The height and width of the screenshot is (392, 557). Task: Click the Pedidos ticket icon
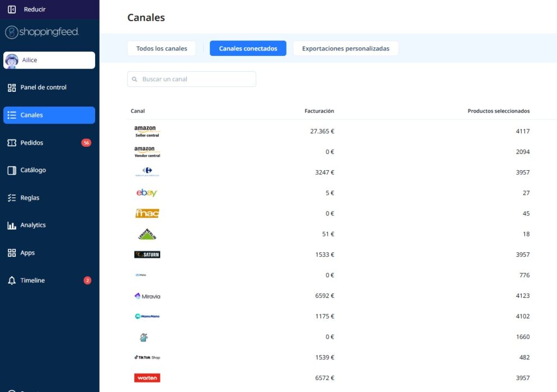[12, 143]
